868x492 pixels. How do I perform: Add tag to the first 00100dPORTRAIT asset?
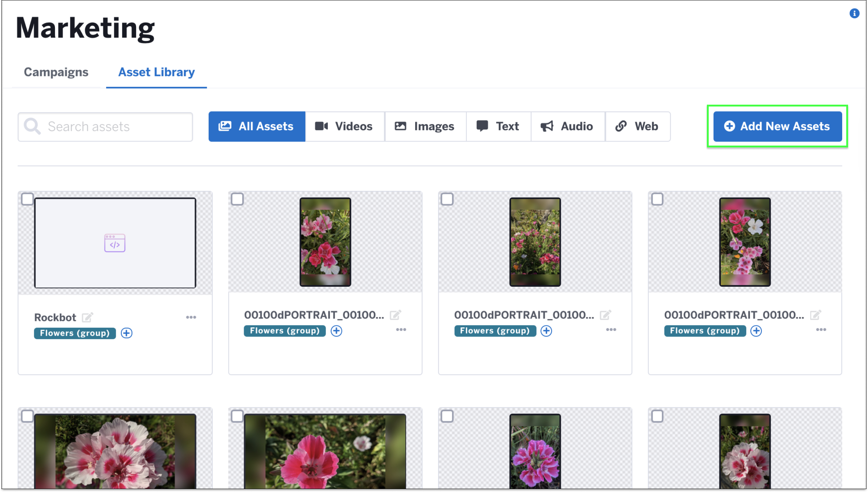click(336, 331)
